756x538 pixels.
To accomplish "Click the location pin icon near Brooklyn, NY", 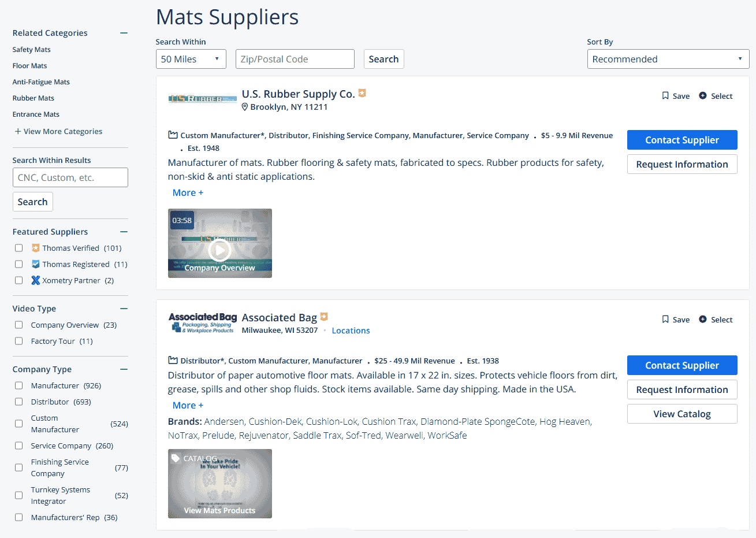I will click(x=245, y=107).
